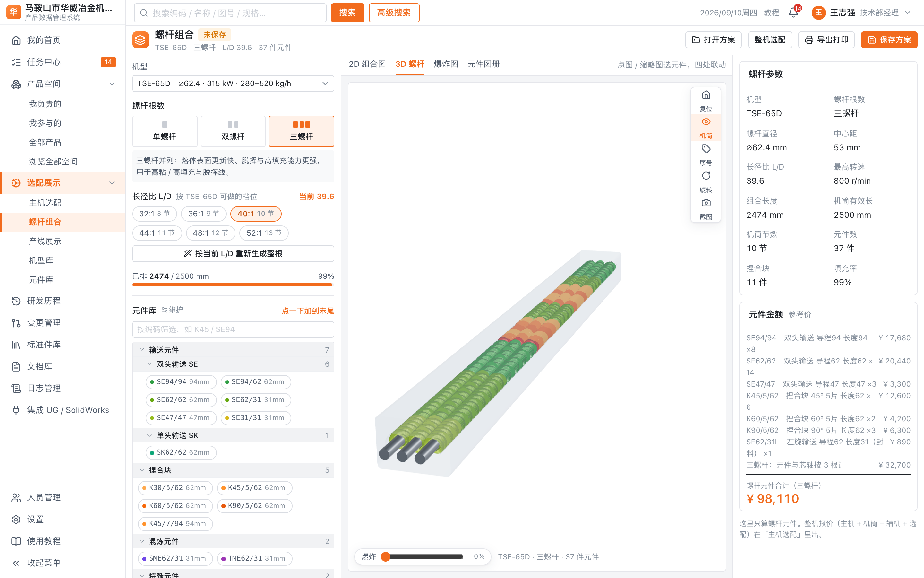
Task: Select the 单螺杆 screw count option
Action: coord(165,131)
